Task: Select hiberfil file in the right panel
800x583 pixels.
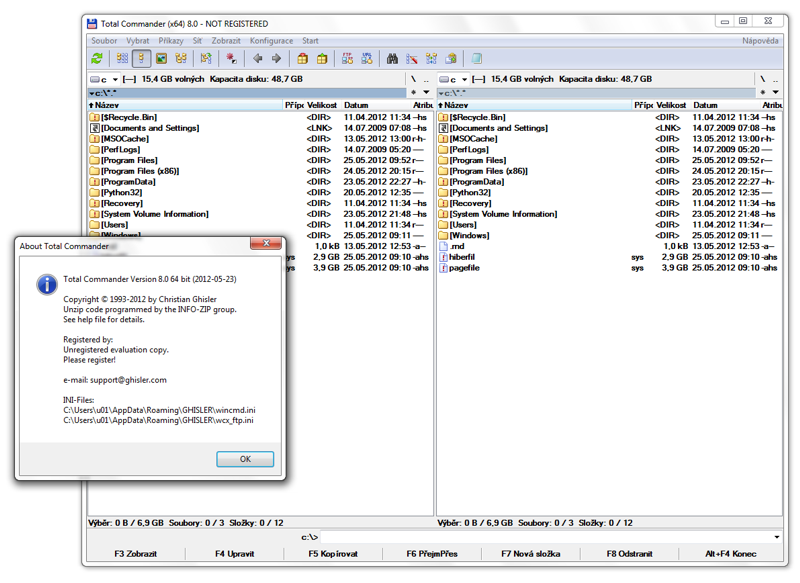Action: [x=462, y=257]
